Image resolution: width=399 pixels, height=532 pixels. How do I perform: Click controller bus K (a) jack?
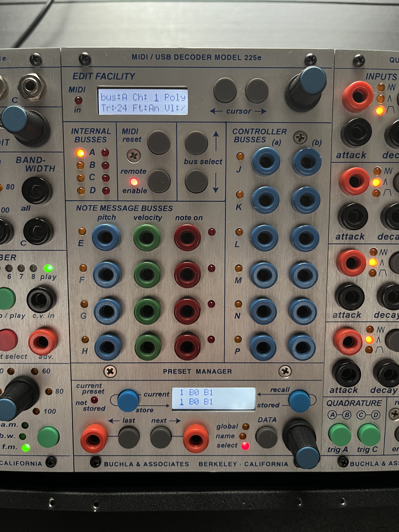[x=265, y=200]
